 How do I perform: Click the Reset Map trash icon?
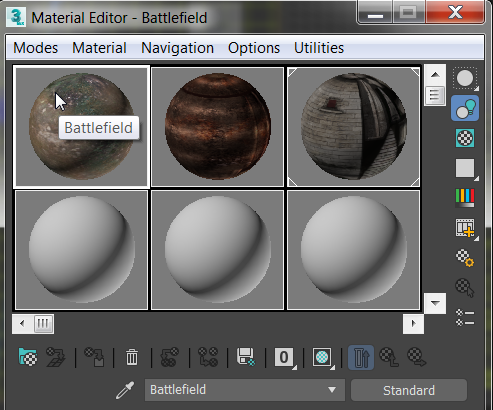132,357
